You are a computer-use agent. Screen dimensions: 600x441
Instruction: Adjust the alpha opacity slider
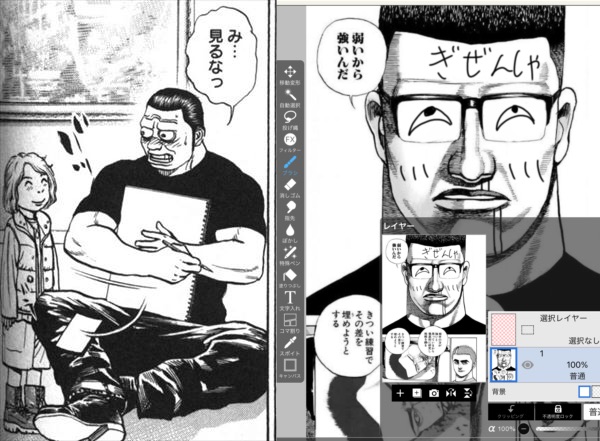point(568,429)
